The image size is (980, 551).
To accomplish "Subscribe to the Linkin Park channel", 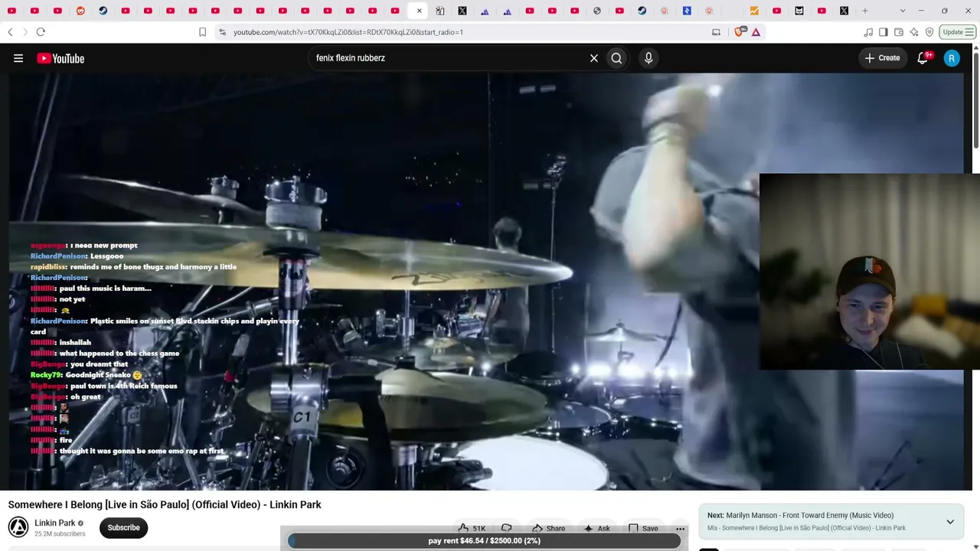I will pyautogui.click(x=123, y=527).
